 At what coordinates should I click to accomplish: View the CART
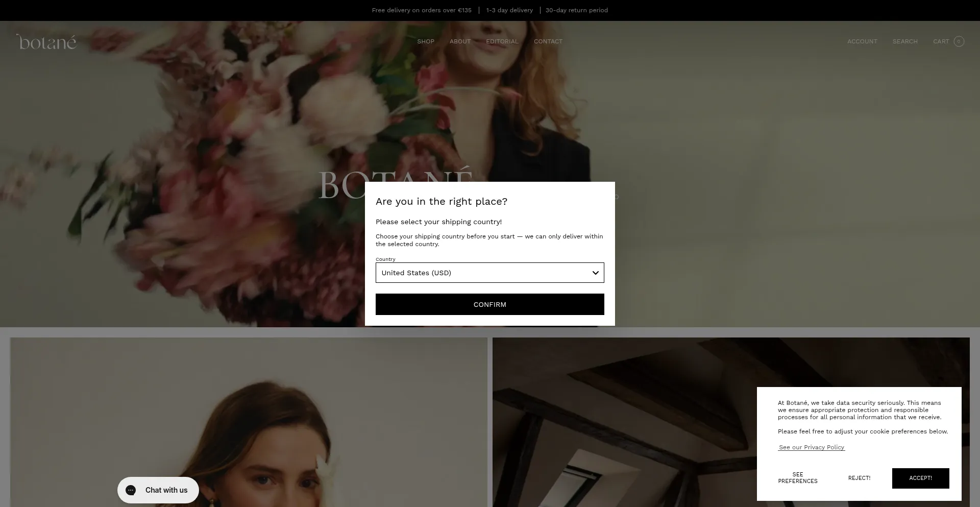941,41
